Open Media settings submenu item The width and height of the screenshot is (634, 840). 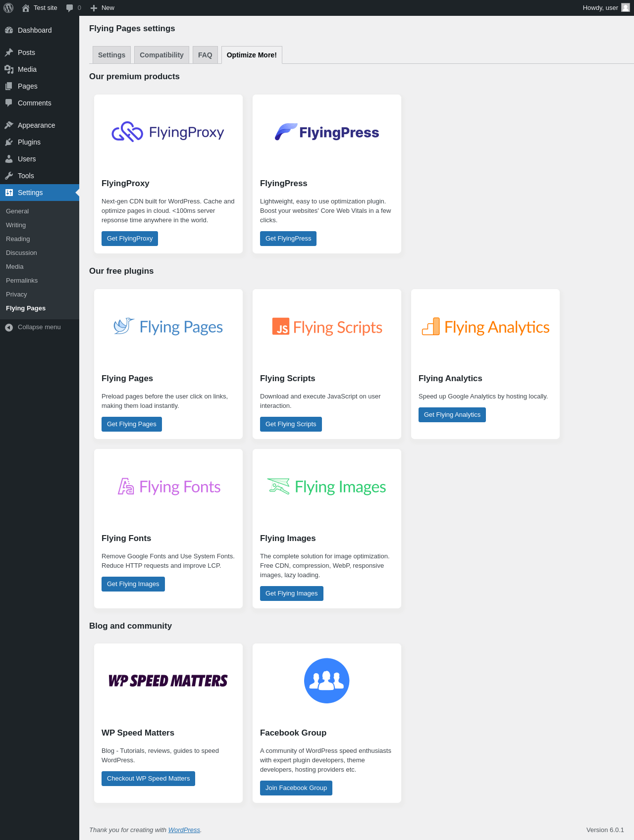tap(40, 266)
